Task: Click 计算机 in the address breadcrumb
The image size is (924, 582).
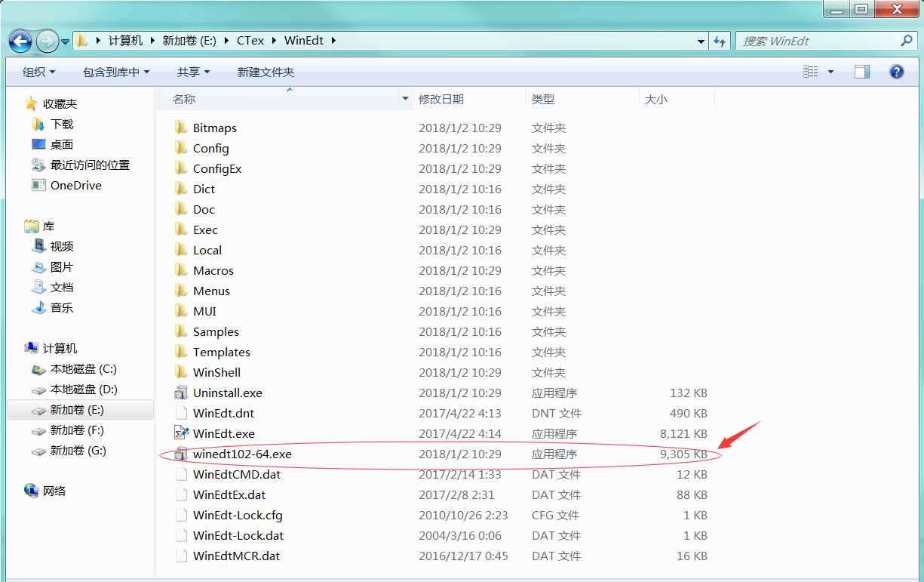Action: pyautogui.click(x=125, y=41)
